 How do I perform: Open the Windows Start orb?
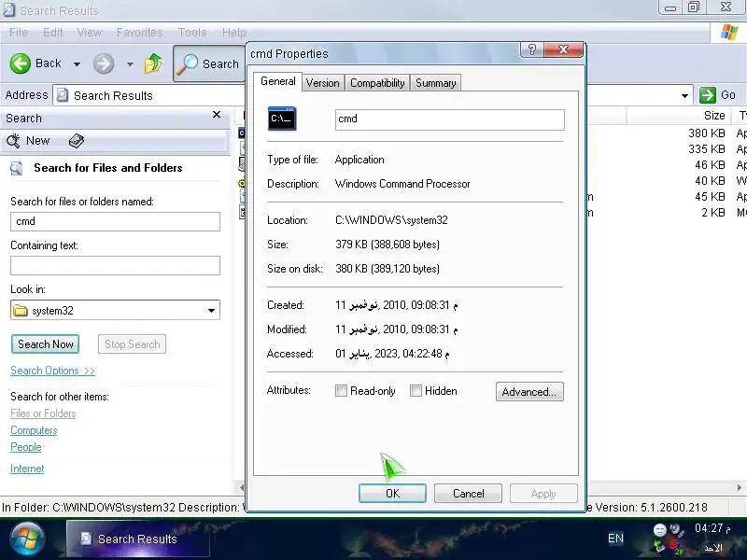pos(27,539)
